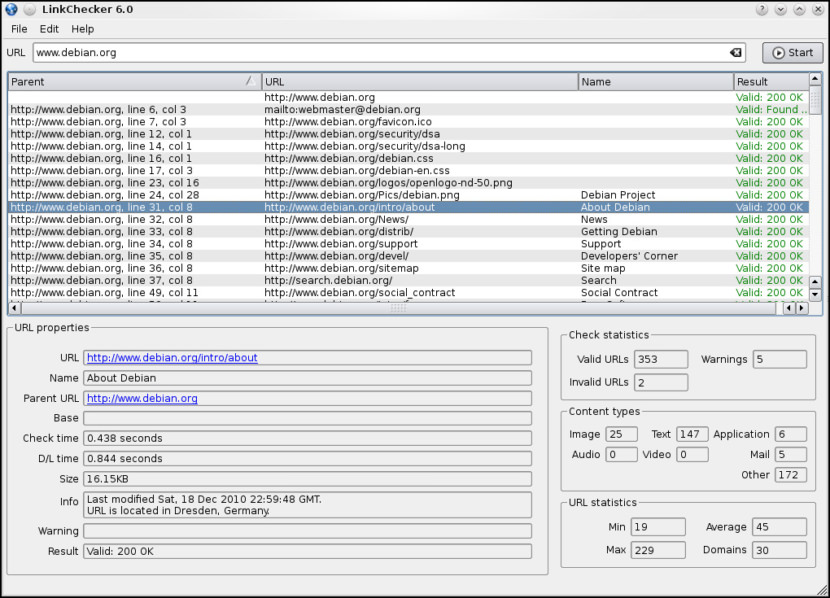Clear the URL field with the erase icon
Viewport: 830px width, 598px height.
[x=735, y=52]
